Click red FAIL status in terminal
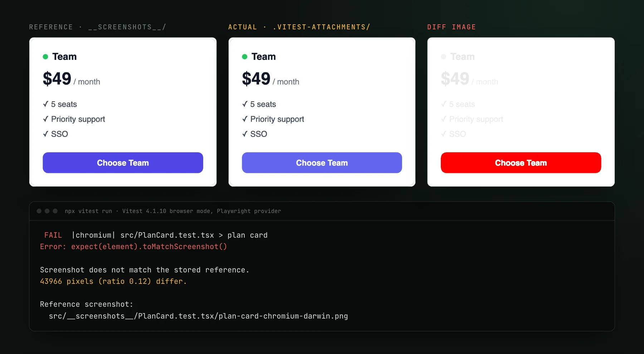This screenshot has width=644, height=354. click(53, 235)
